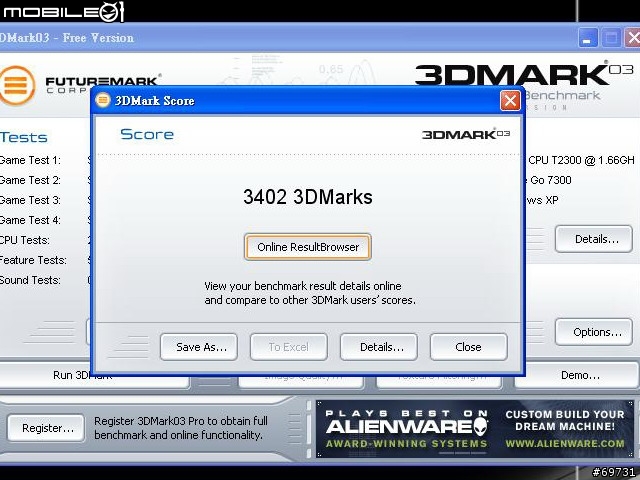The width and height of the screenshot is (640, 480).
Task: Click the CPU Tests label
Action: tap(24, 240)
